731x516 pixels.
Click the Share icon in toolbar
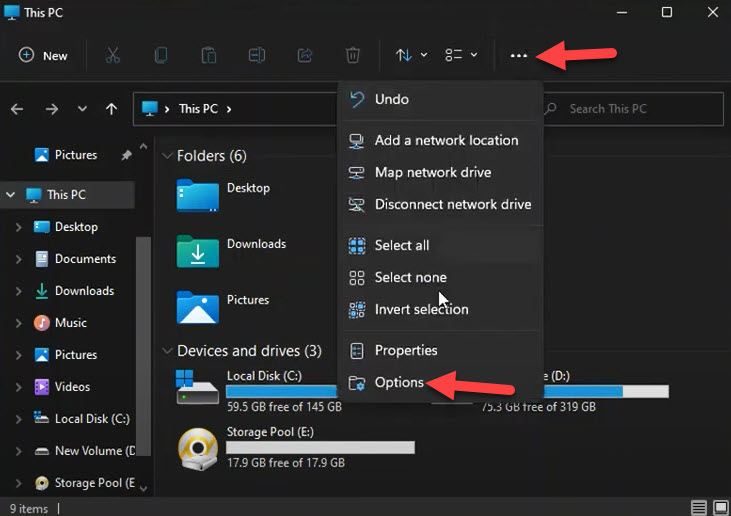(x=305, y=55)
